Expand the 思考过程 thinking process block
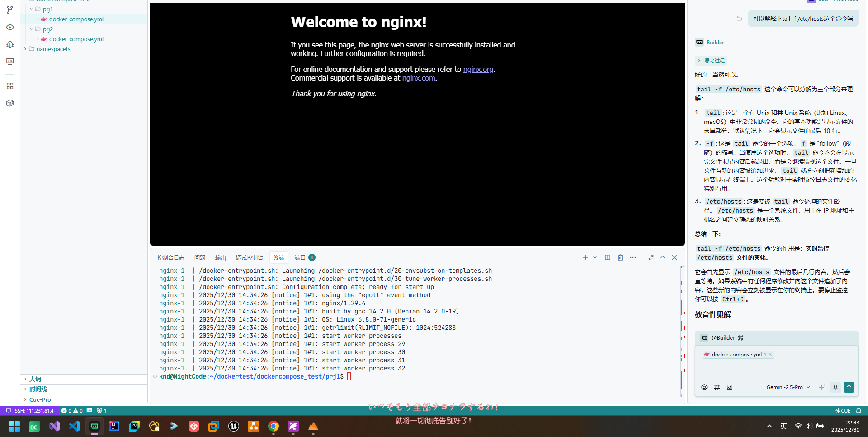The height and width of the screenshot is (437, 868). 711,61
